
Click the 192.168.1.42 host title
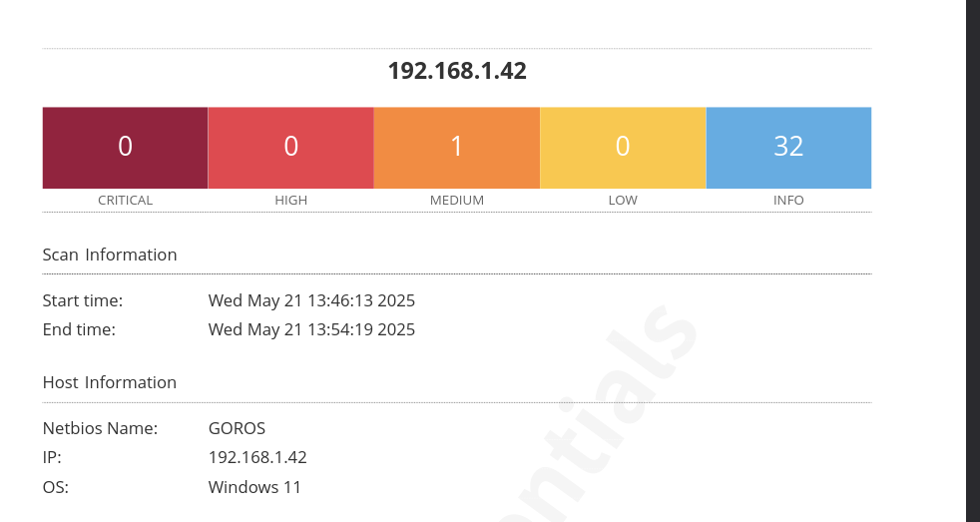pos(457,71)
